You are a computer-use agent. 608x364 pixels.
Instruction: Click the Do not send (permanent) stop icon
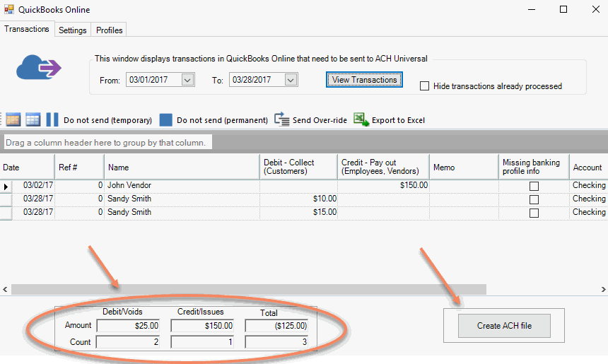165,119
